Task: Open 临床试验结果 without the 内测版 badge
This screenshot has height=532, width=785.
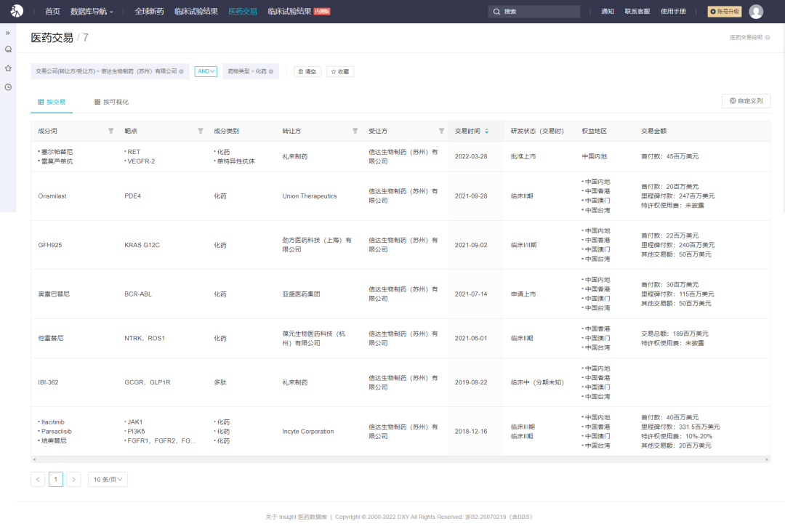Action: (x=196, y=12)
